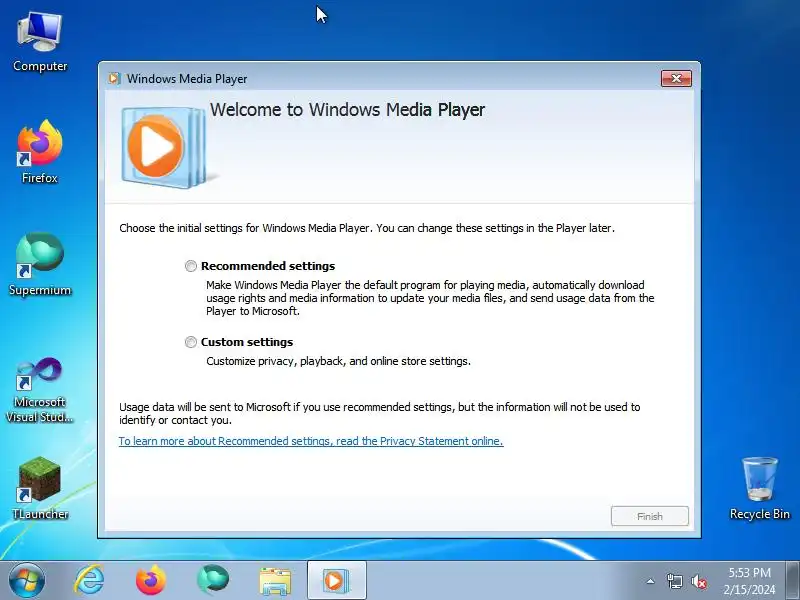Click the 'Choose the initial settings' instruction text
Image resolution: width=800 pixels, height=600 pixels.
pyautogui.click(x=367, y=228)
